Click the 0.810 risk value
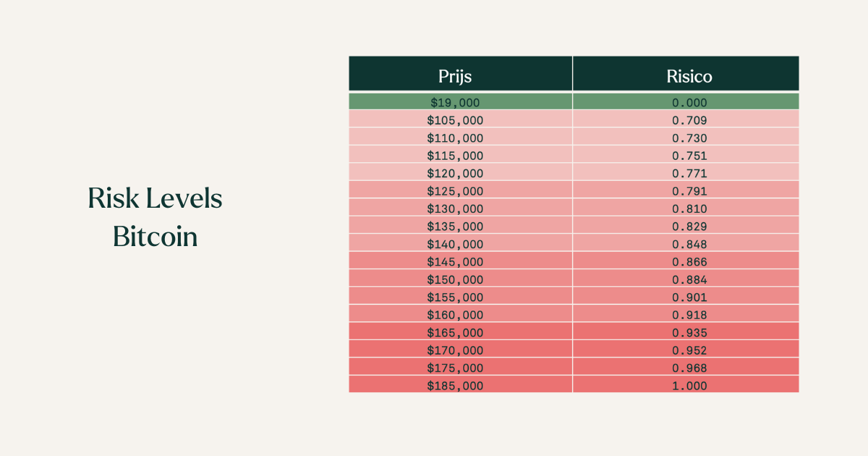Image resolution: width=868 pixels, height=456 pixels. tap(689, 208)
